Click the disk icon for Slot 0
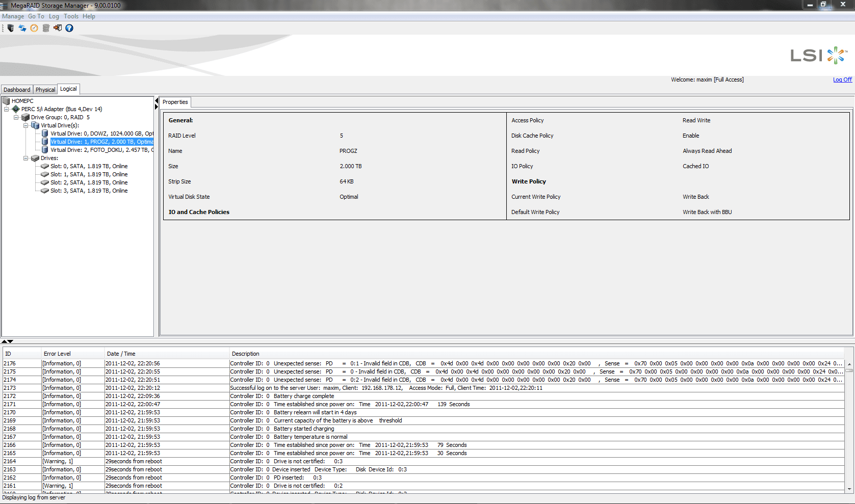This screenshot has height=504, width=855. coord(45,166)
